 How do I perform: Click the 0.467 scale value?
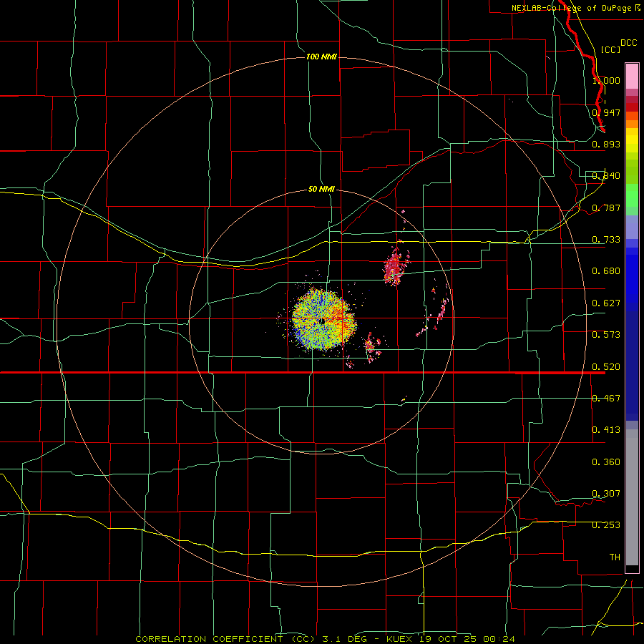click(606, 399)
